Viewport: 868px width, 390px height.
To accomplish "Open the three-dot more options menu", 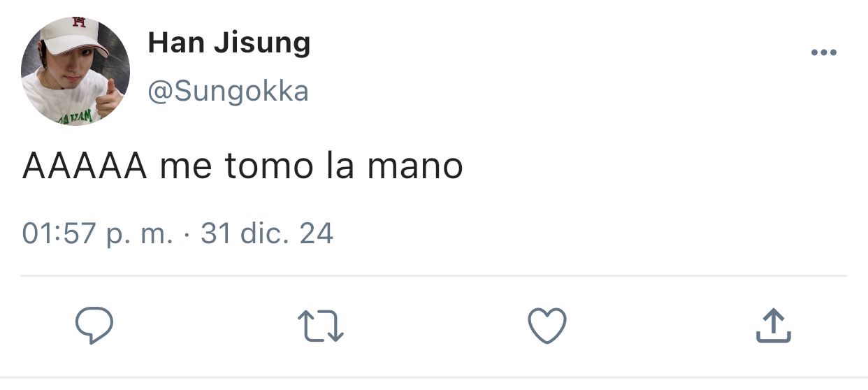I will point(823,52).
